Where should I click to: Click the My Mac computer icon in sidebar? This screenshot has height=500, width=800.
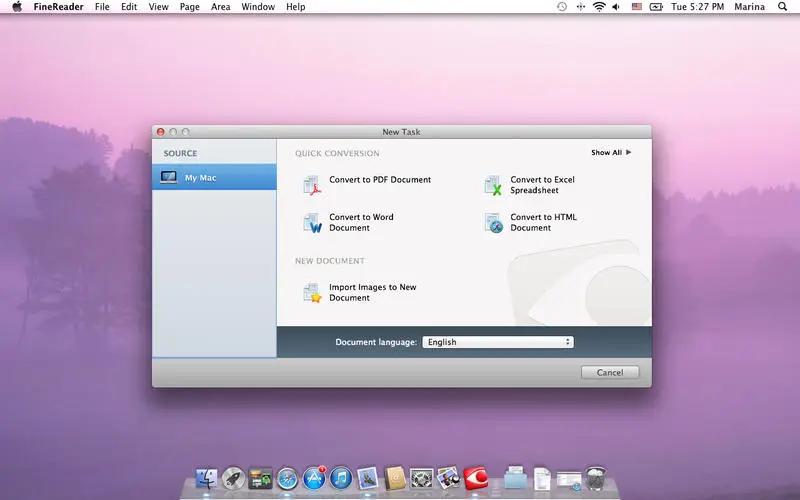168,178
